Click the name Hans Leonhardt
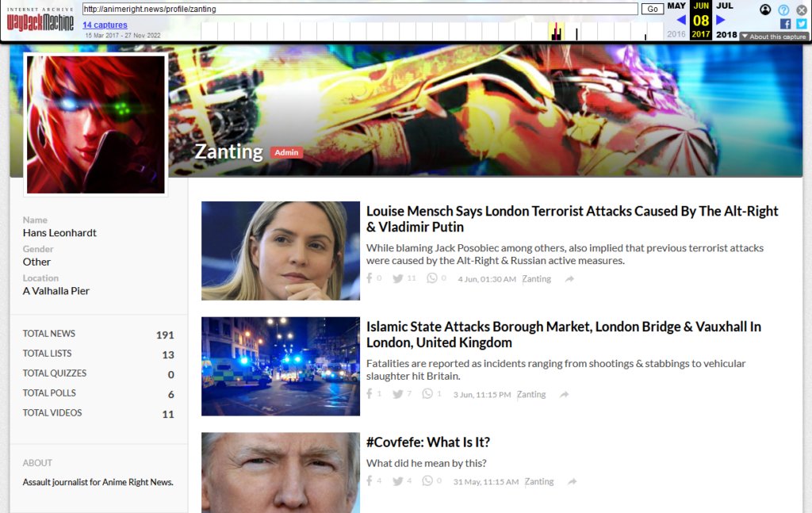812x513 pixels. [59, 232]
